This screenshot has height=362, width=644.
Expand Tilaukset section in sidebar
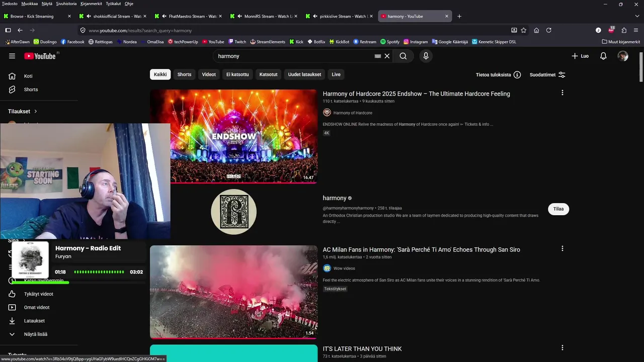point(23,111)
